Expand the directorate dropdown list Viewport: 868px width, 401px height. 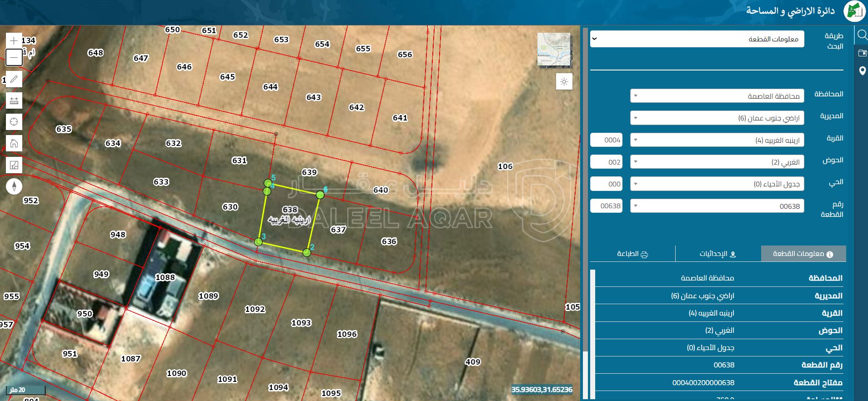pos(717,118)
